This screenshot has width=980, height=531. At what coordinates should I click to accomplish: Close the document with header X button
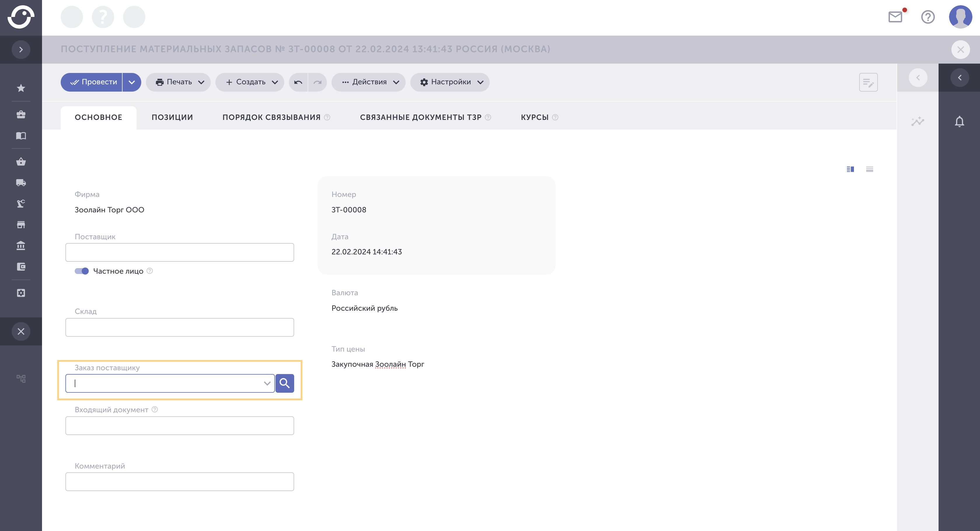pyautogui.click(x=960, y=49)
